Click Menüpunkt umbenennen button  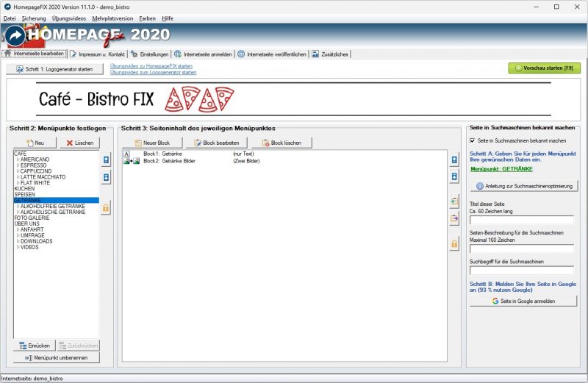57,358
